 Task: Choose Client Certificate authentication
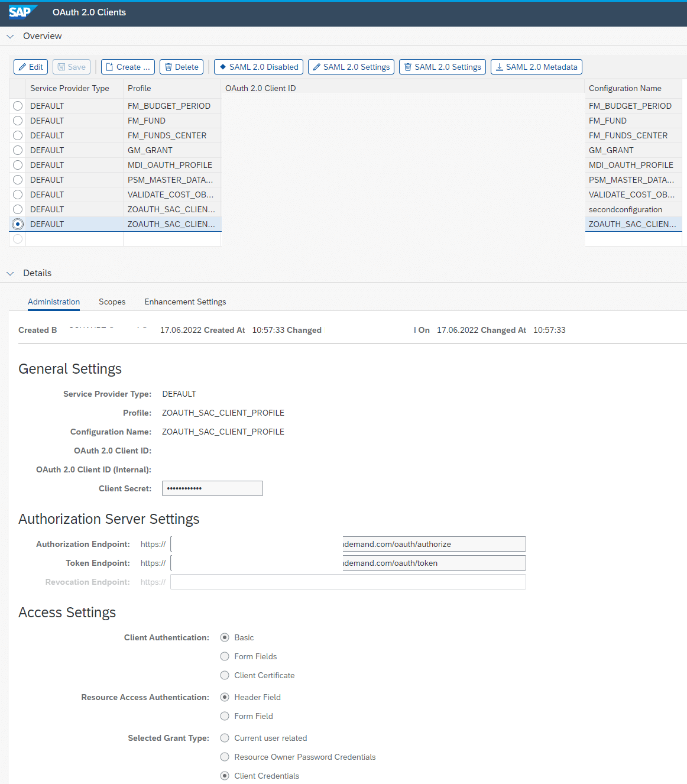225,675
